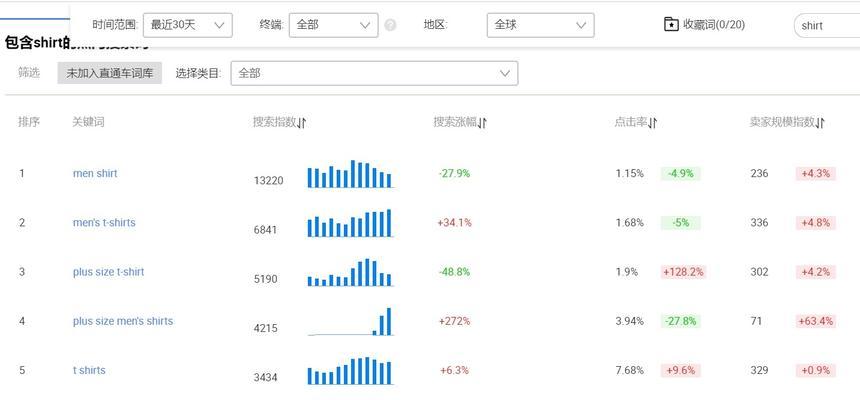Open the 地区 全球 dropdown
This screenshot has width=860, height=400.
pos(540,25)
